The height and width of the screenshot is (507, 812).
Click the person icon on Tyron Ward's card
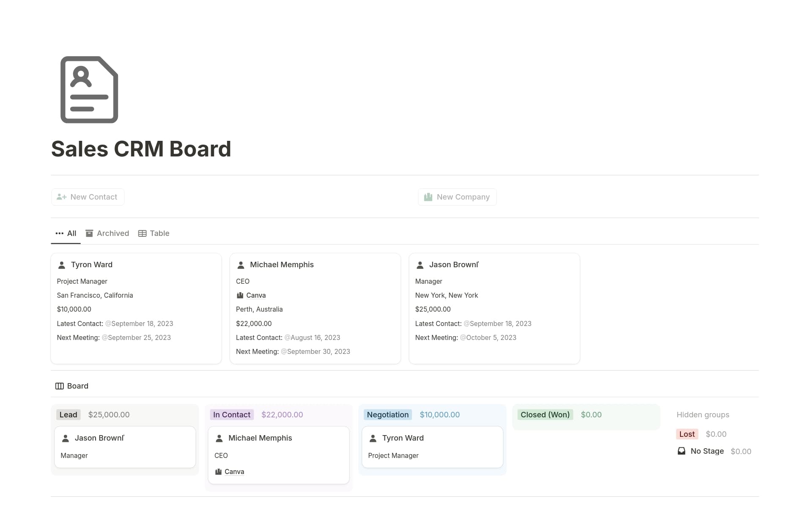[62, 265]
